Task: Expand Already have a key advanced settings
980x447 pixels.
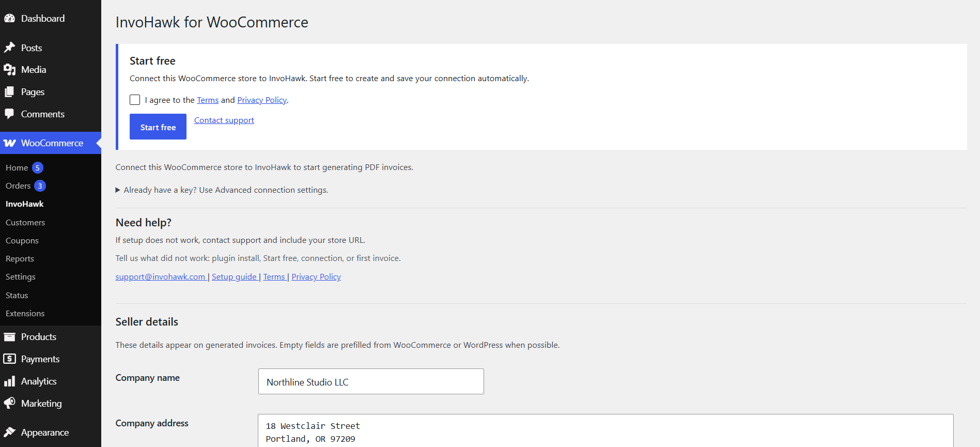Action: [222, 190]
